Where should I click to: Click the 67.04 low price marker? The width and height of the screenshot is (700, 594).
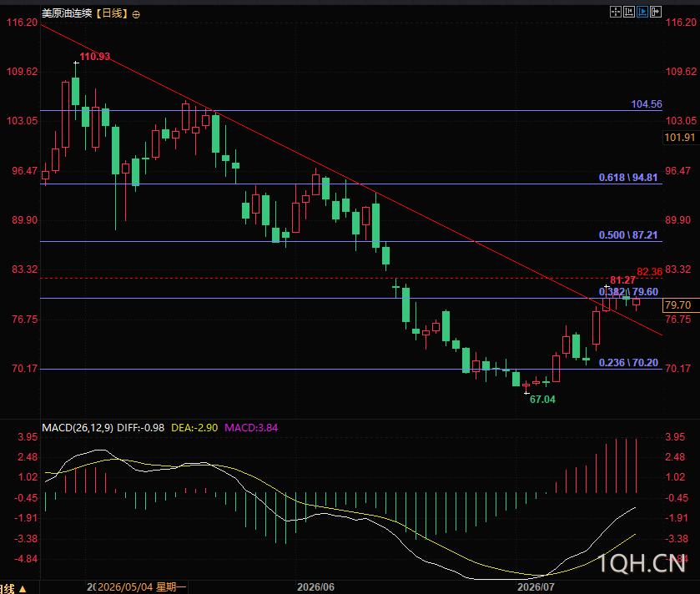tap(542, 400)
